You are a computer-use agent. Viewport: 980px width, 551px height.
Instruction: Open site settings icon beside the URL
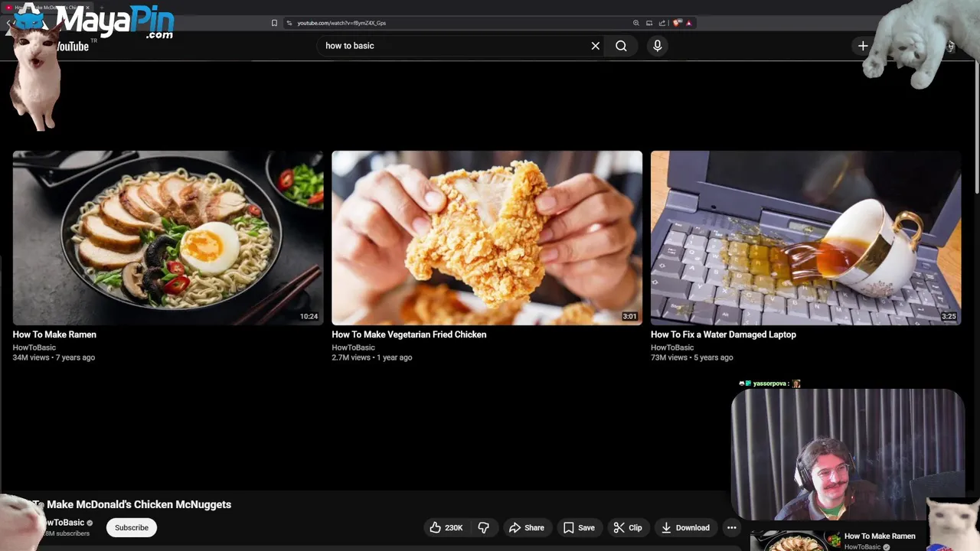[289, 23]
